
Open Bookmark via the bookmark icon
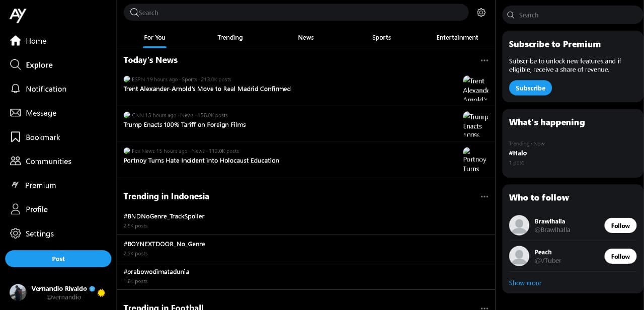point(16,137)
